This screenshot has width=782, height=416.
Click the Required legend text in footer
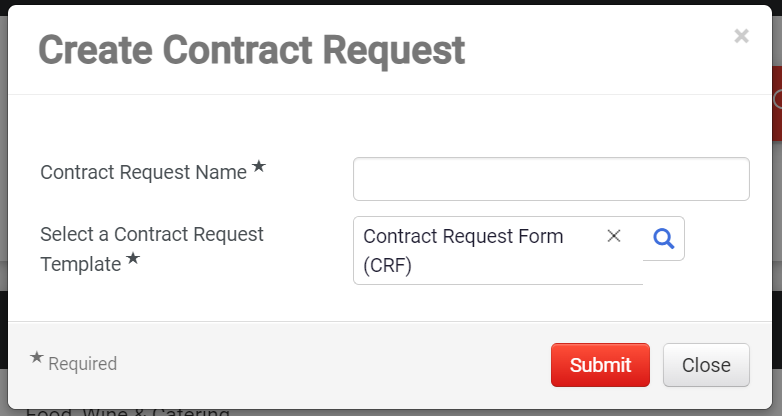pos(83,364)
